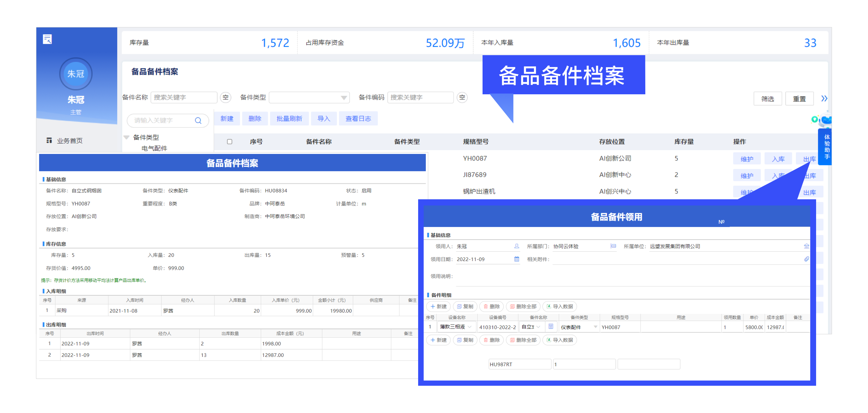Toggle the 空 filter beside 备件名称
The height and width of the screenshot is (413, 868).
coord(226,97)
